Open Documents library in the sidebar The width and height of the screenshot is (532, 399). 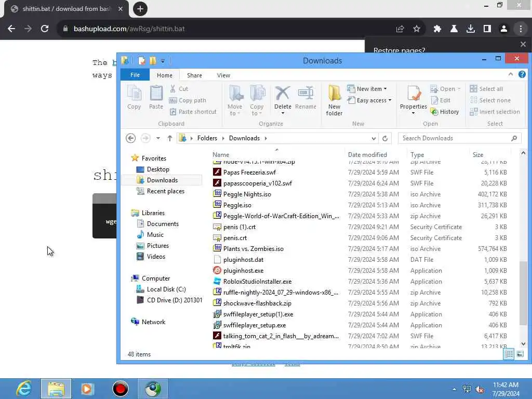click(x=157, y=224)
